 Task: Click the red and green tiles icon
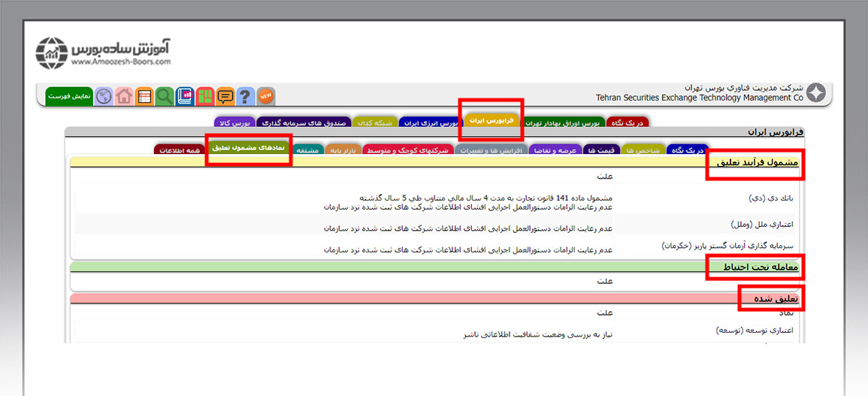tap(205, 96)
